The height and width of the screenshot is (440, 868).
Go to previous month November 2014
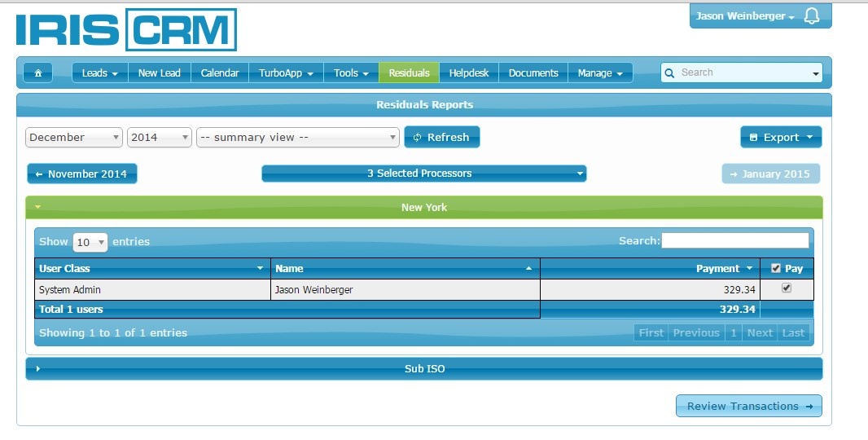point(82,174)
